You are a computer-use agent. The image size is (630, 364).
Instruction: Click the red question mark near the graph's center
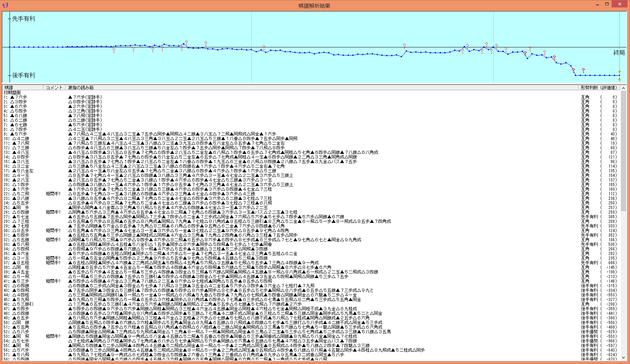pos(264,47)
